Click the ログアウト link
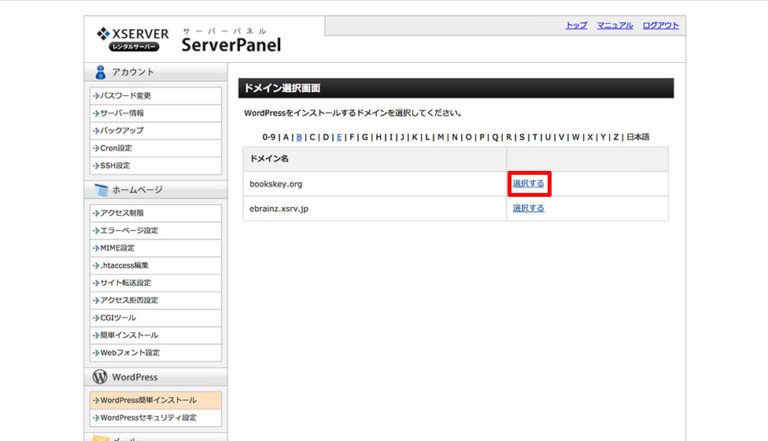The width and height of the screenshot is (768, 441). point(661,25)
